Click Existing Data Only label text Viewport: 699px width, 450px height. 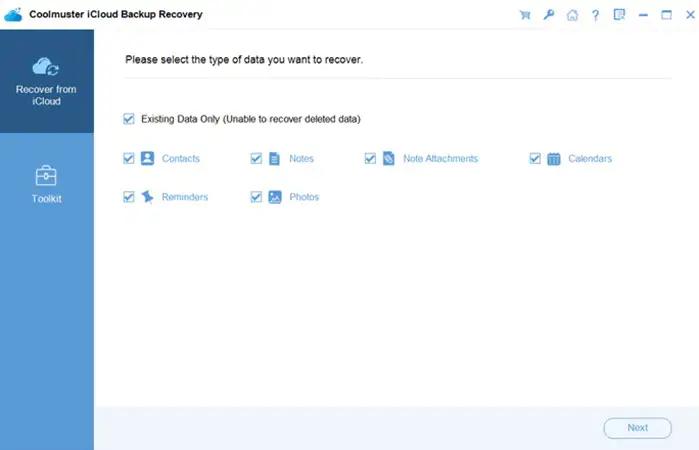pos(251,119)
